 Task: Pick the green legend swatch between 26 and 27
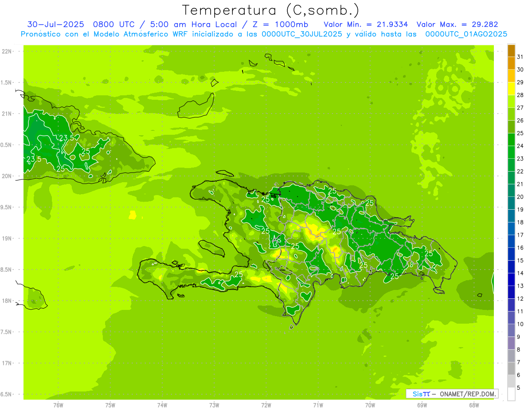512,114
